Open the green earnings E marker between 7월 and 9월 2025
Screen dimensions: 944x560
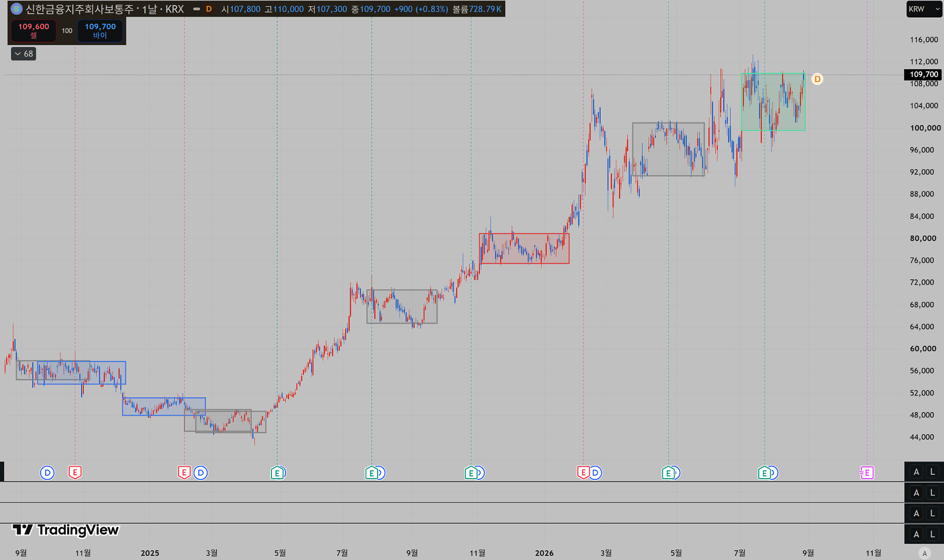(x=372, y=473)
